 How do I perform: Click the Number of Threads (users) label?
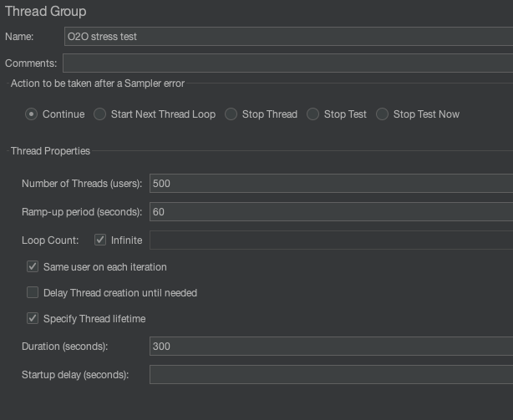point(82,184)
